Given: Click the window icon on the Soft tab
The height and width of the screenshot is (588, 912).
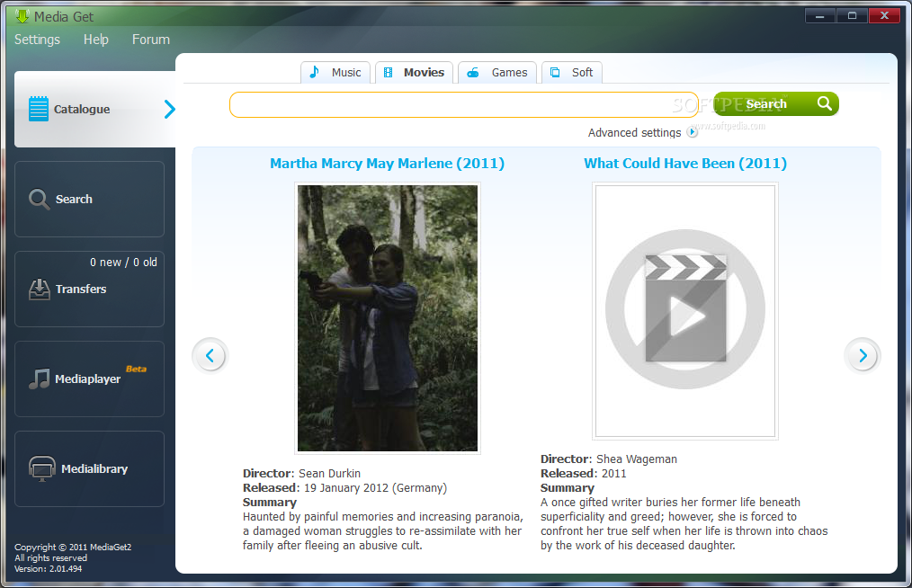Looking at the screenshot, I should pos(555,72).
